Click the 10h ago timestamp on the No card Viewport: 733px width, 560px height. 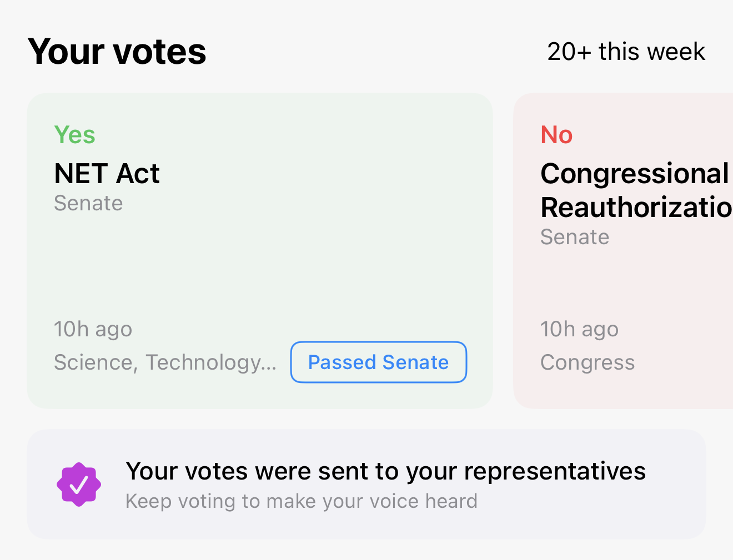579,329
